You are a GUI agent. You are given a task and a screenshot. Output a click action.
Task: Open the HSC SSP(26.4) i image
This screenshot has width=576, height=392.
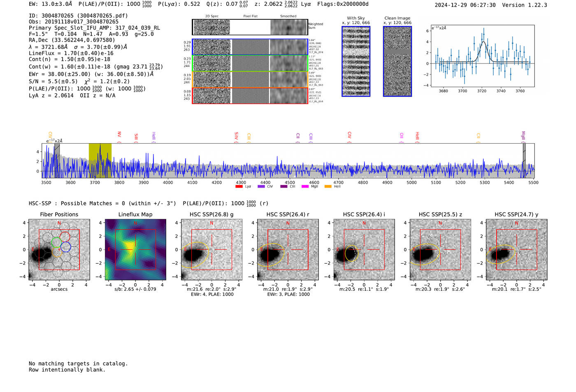(x=364, y=250)
